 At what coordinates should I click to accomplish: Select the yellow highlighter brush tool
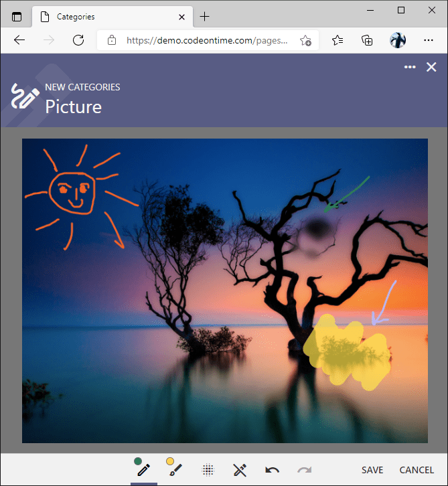coord(176,470)
